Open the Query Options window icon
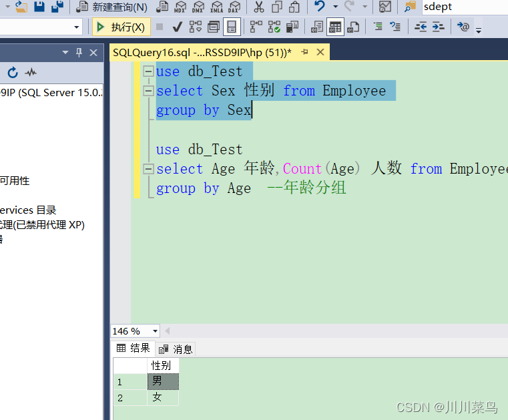 [x=214, y=27]
